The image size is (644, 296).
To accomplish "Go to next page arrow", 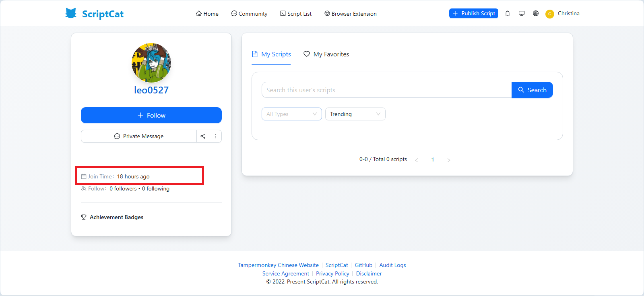I will click(x=449, y=160).
